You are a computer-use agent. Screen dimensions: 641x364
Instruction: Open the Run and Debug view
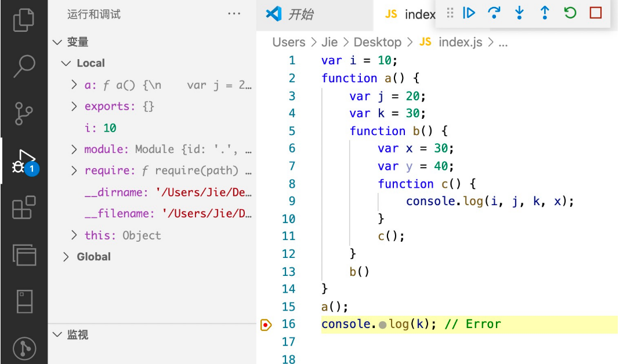coord(24,162)
